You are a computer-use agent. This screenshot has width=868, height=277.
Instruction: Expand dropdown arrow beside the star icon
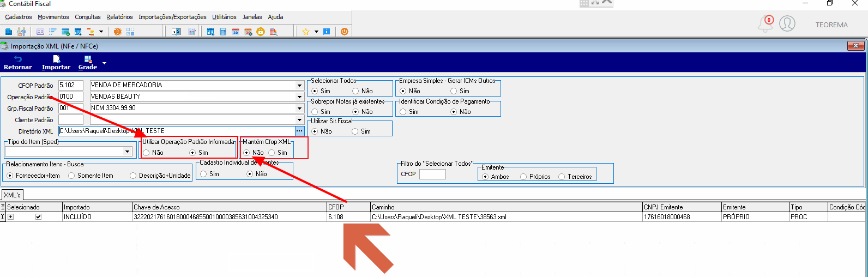(316, 32)
